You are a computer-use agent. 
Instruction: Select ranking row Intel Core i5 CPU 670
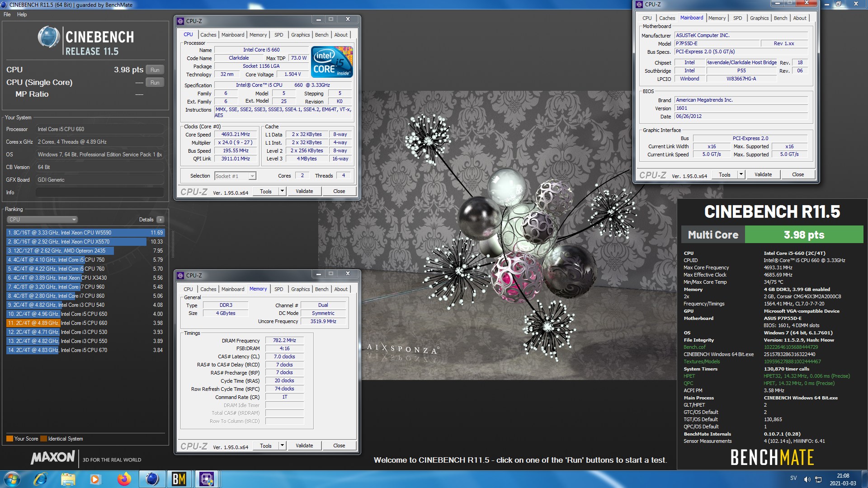tap(85, 350)
